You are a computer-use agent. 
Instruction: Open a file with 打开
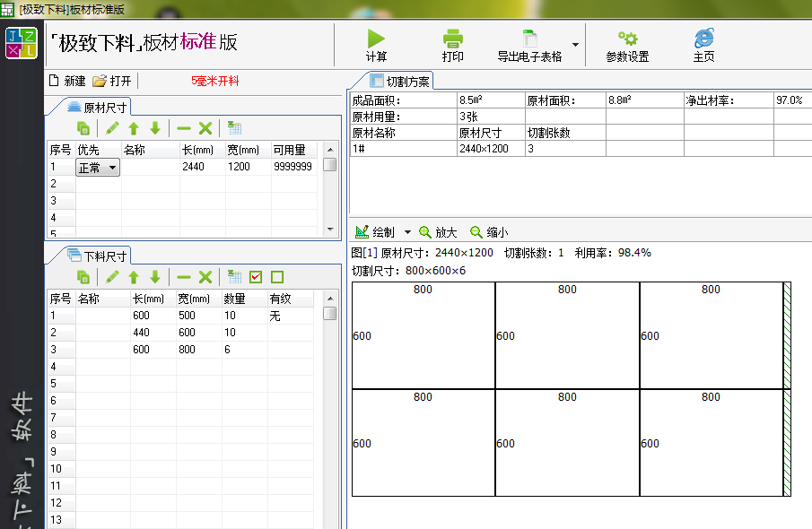112,81
